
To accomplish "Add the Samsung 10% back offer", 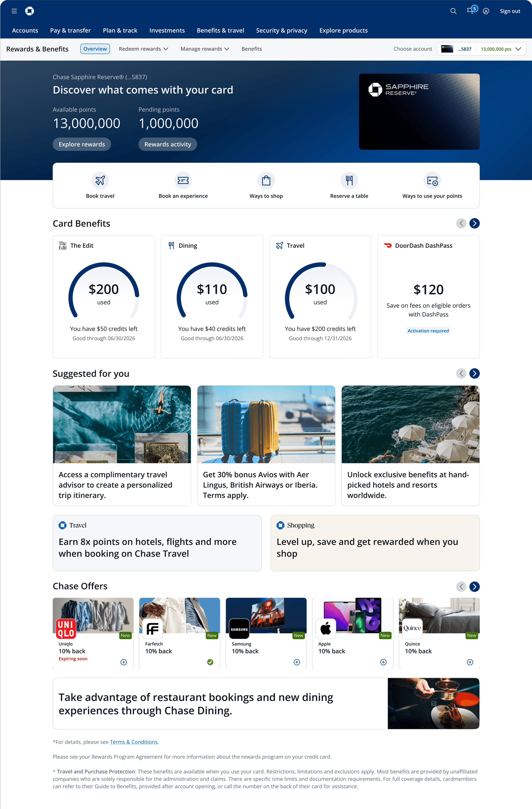I will 297,662.
